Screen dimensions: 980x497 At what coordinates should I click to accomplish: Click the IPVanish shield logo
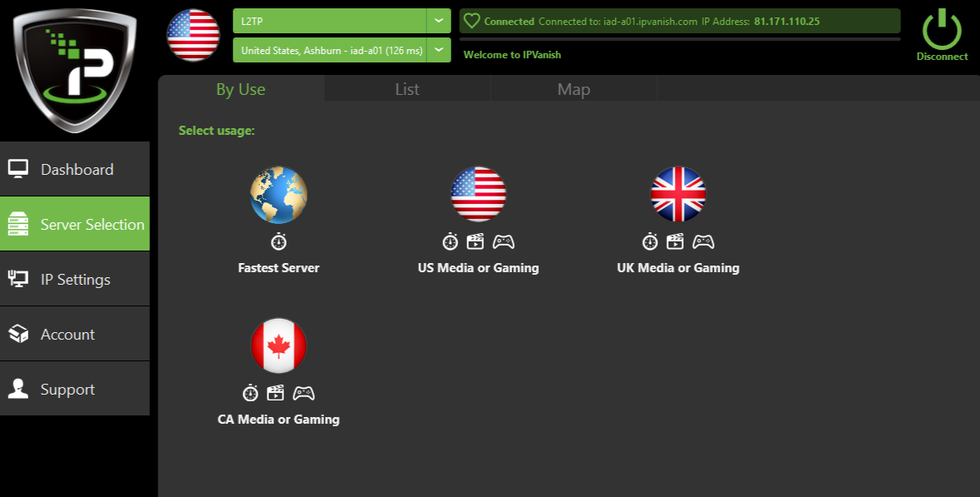click(74, 70)
